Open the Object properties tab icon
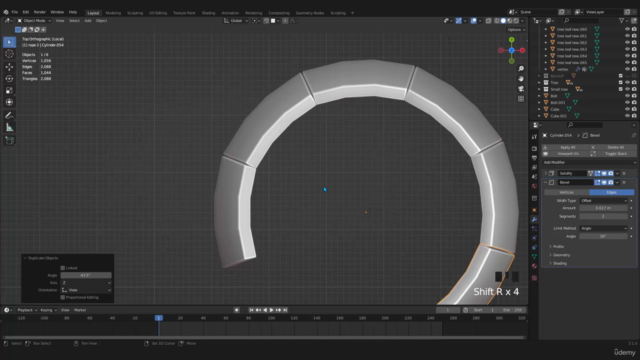 click(534, 210)
